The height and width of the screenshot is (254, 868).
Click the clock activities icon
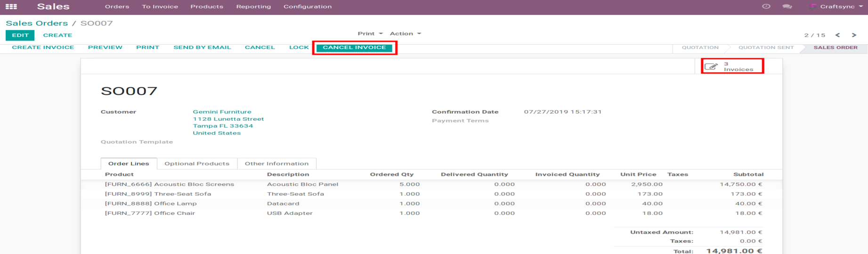click(x=766, y=7)
